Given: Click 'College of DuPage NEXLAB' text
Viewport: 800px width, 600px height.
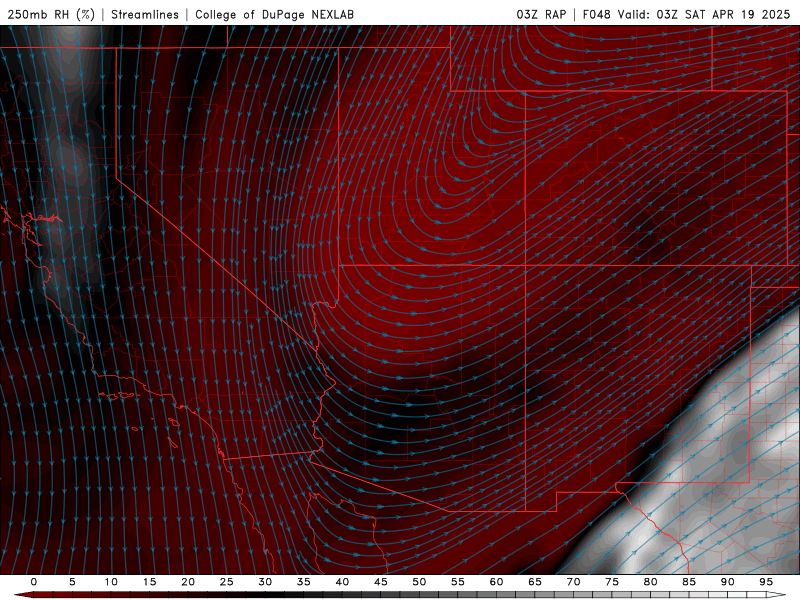Looking at the screenshot, I should tap(274, 14).
